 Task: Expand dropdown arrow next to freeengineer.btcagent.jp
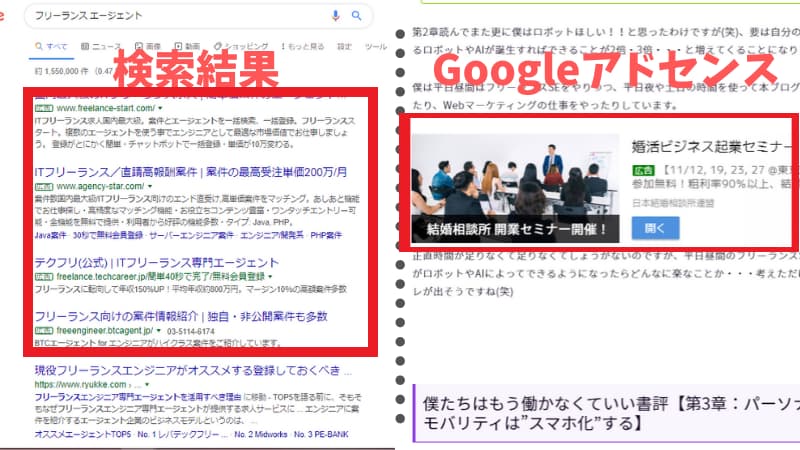(159, 331)
